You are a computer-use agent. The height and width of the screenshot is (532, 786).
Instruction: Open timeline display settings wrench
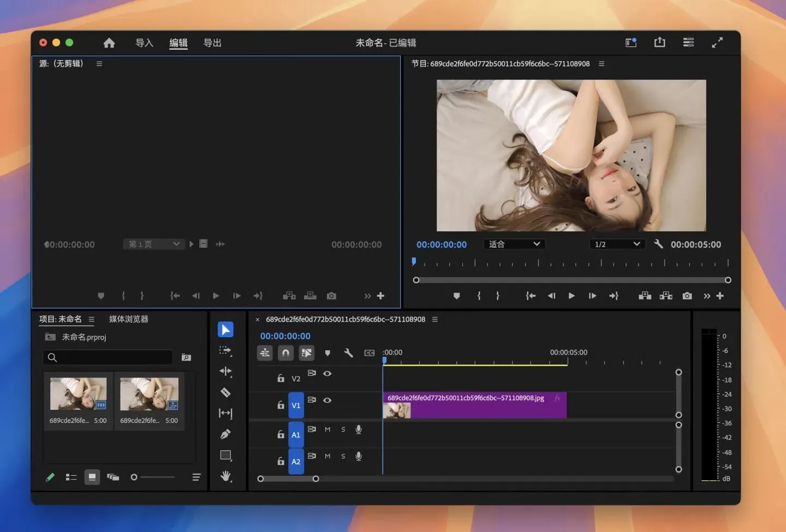click(x=348, y=353)
